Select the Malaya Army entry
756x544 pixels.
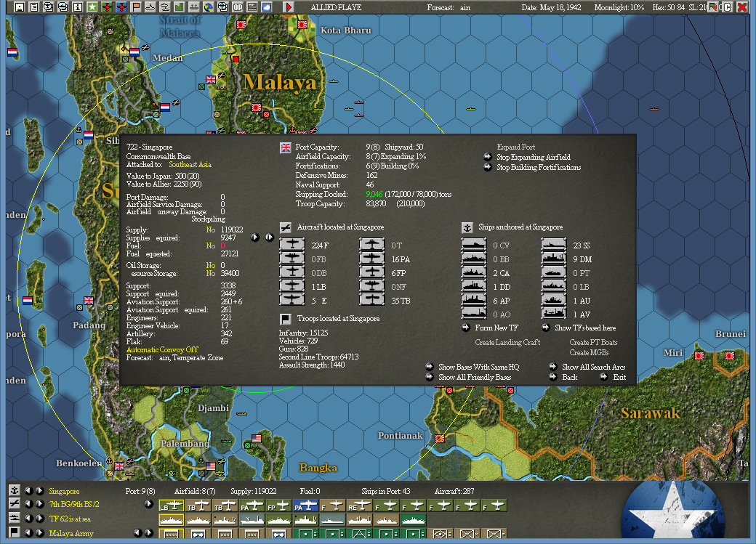(x=73, y=532)
